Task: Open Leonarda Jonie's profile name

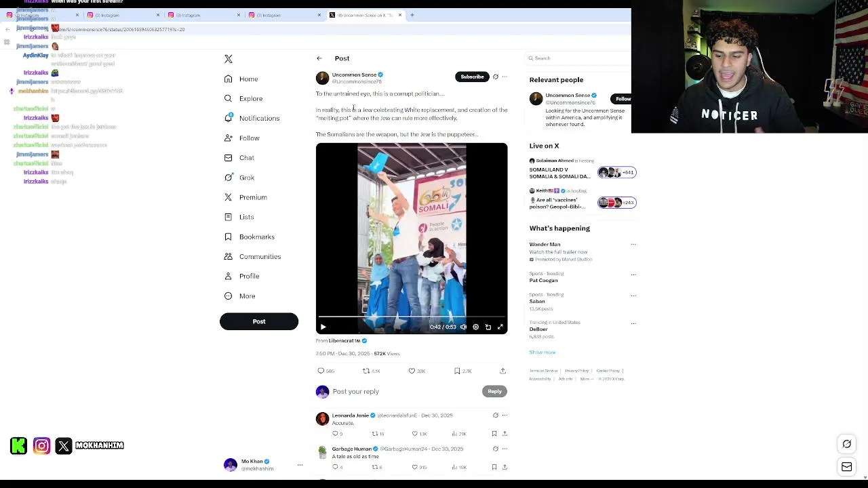Action: 351,415
